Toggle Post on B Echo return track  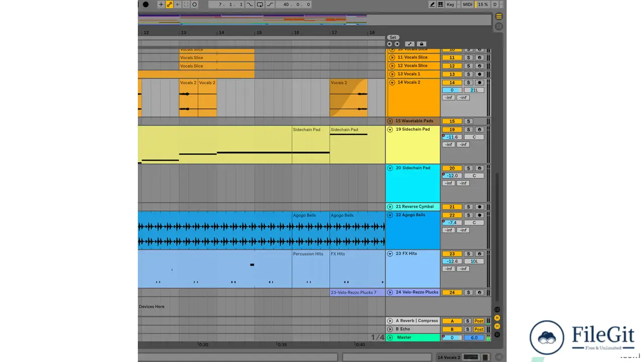[x=478, y=329]
